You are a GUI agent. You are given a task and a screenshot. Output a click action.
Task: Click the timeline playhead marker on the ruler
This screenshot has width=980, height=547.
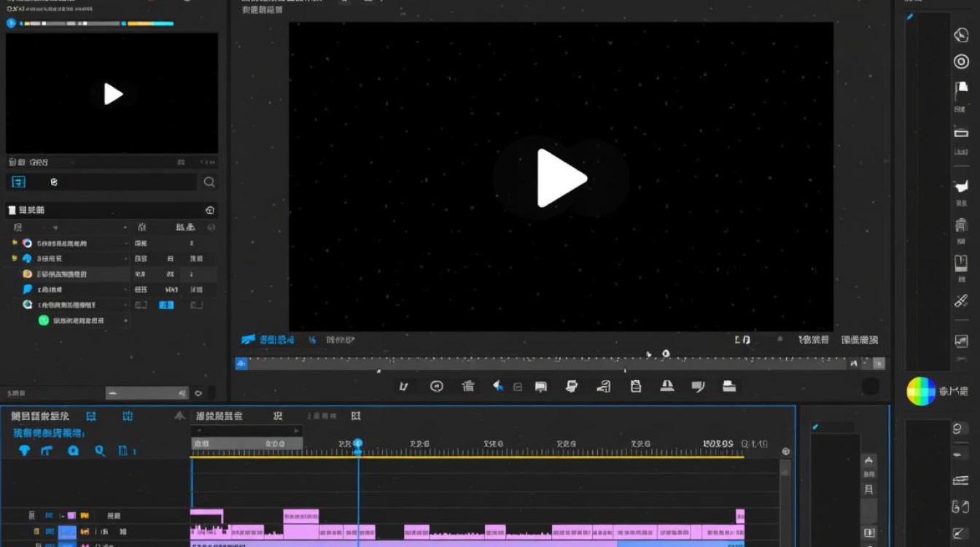tap(358, 443)
